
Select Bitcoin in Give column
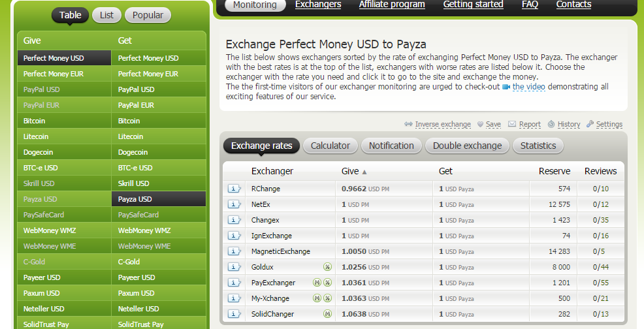[x=65, y=121]
